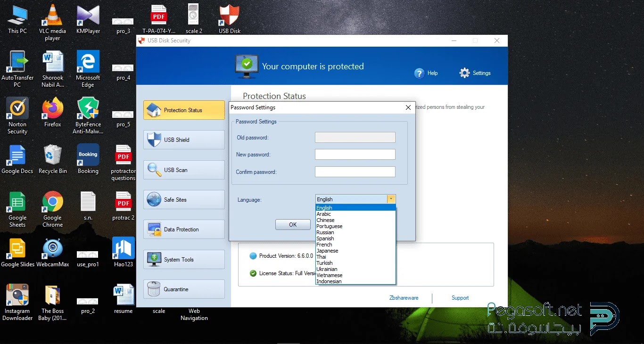Screen dimensions: 644x344
Task: Select the pro_3 desktop file
Action: tap(123, 26)
